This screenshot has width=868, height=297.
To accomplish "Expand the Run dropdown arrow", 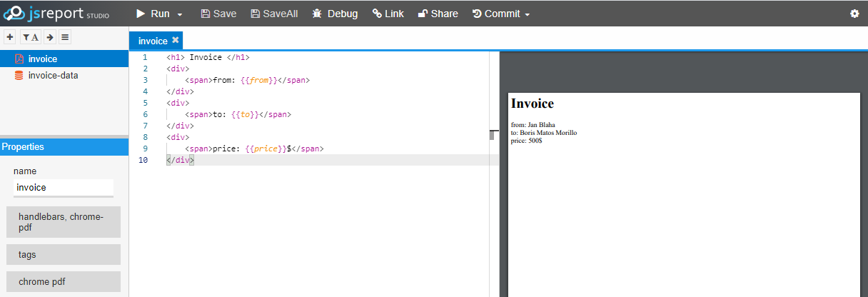I will pos(180,14).
